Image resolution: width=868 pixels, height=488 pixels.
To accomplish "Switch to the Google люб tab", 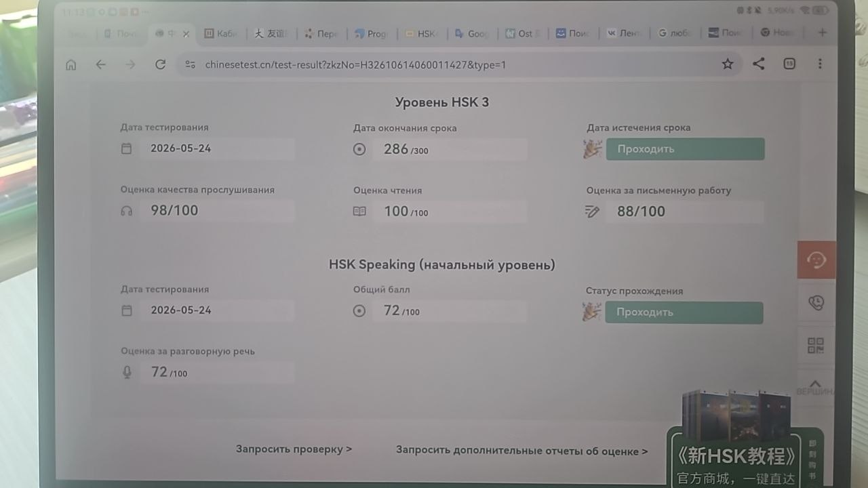I will tap(673, 34).
